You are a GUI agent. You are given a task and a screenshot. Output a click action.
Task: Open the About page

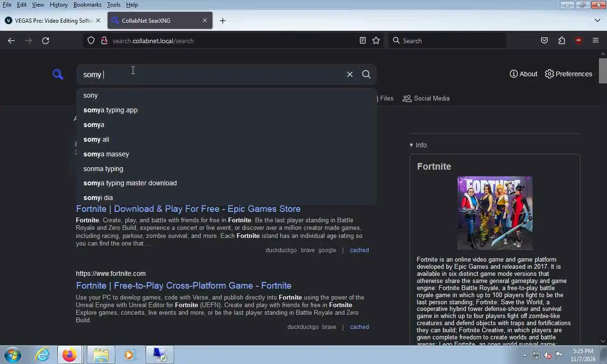coord(524,74)
